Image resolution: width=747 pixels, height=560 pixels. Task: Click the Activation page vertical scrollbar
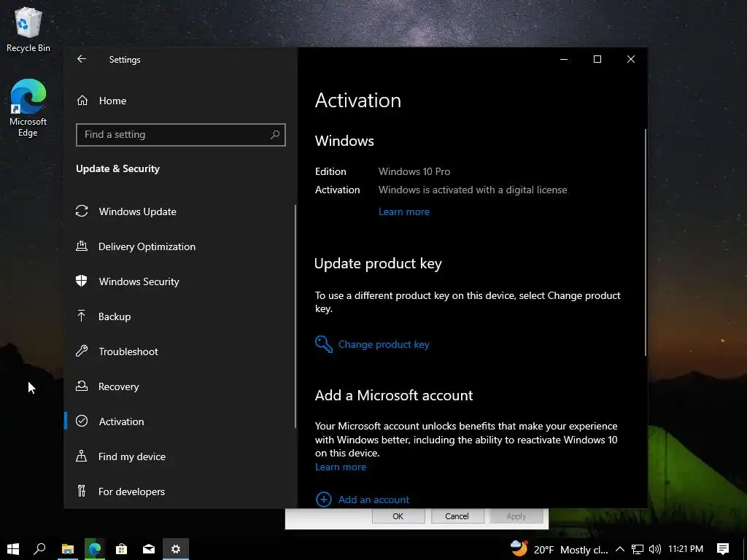click(645, 242)
